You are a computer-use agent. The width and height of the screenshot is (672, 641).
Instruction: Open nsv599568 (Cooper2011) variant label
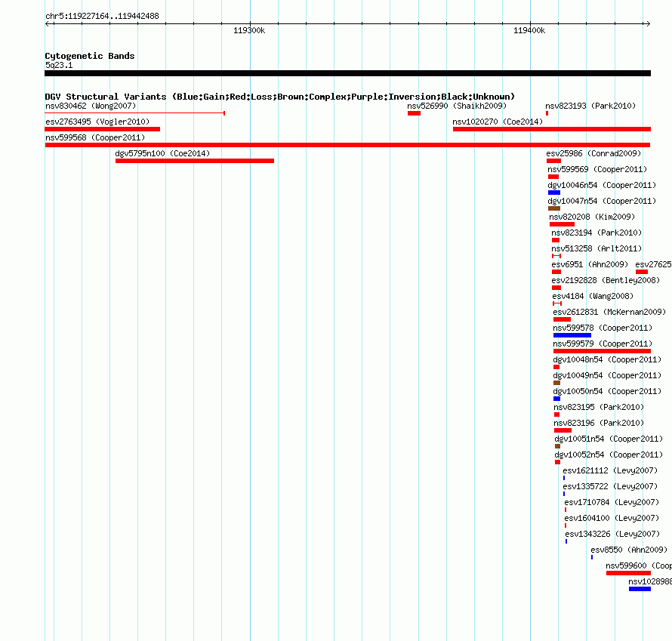95,137
